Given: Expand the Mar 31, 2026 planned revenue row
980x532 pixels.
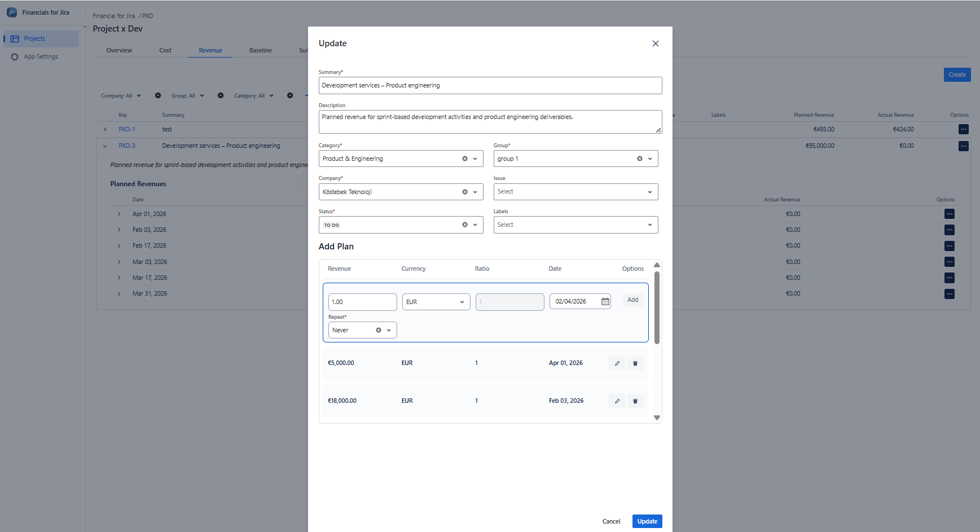Looking at the screenshot, I should pyautogui.click(x=119, y=294).
